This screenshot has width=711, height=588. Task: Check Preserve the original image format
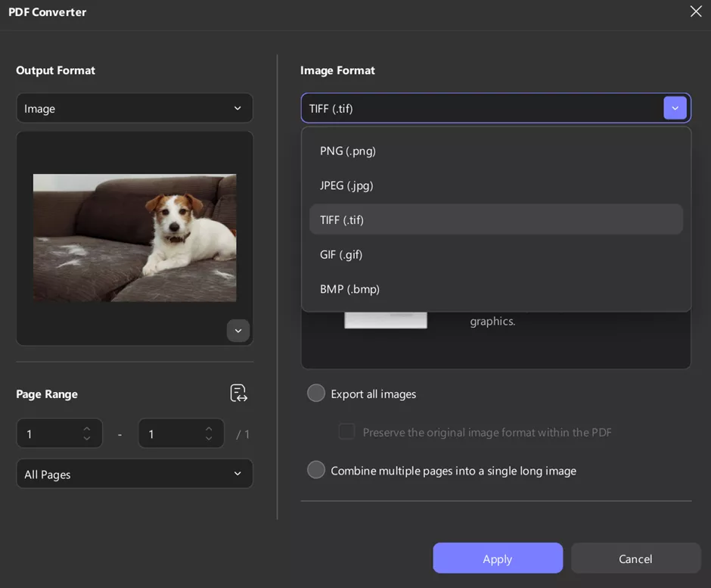[346, 432]
